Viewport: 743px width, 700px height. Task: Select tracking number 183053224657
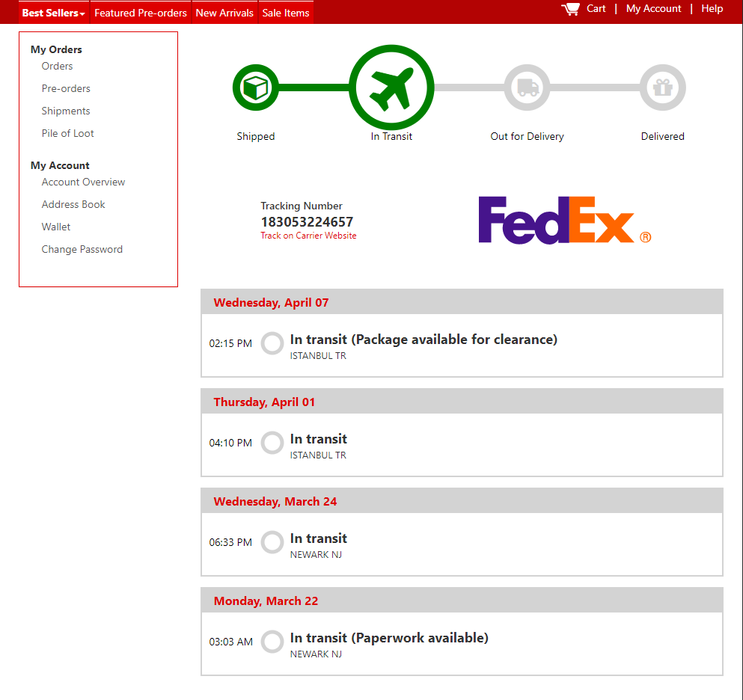[x=307, y=221]
